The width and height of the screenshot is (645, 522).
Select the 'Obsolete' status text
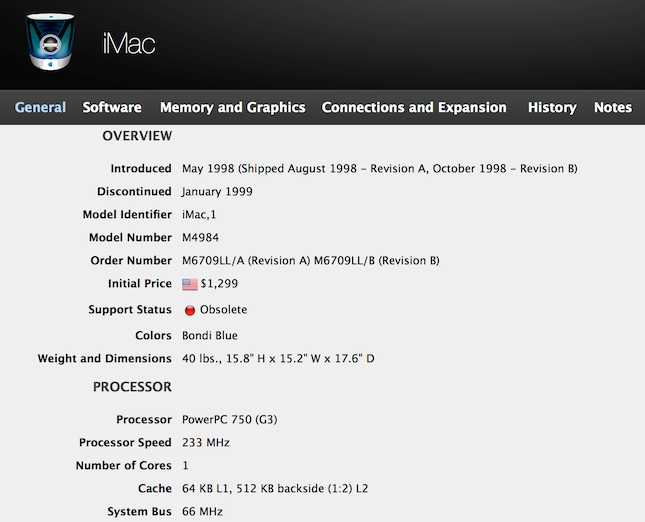coord(223,310)
